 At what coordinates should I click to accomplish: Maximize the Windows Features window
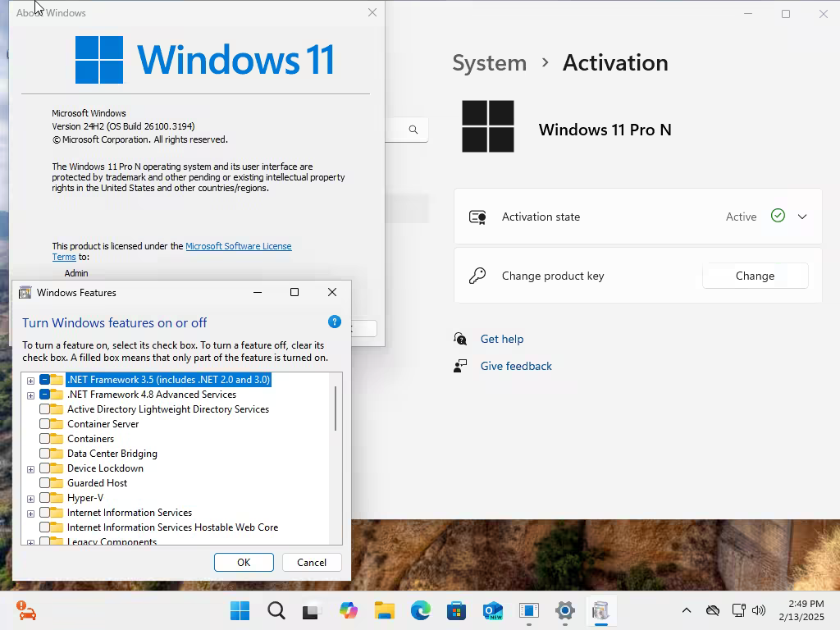(x=294, y=293)
